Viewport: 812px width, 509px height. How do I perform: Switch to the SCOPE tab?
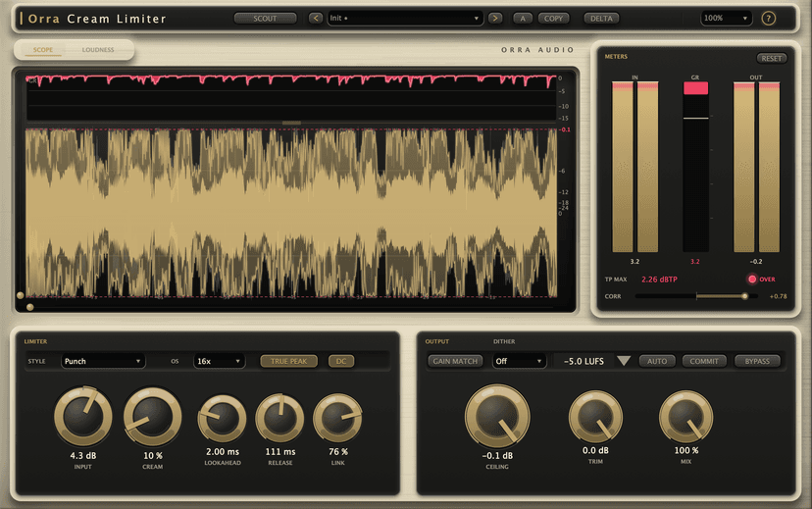pos(43,50)
